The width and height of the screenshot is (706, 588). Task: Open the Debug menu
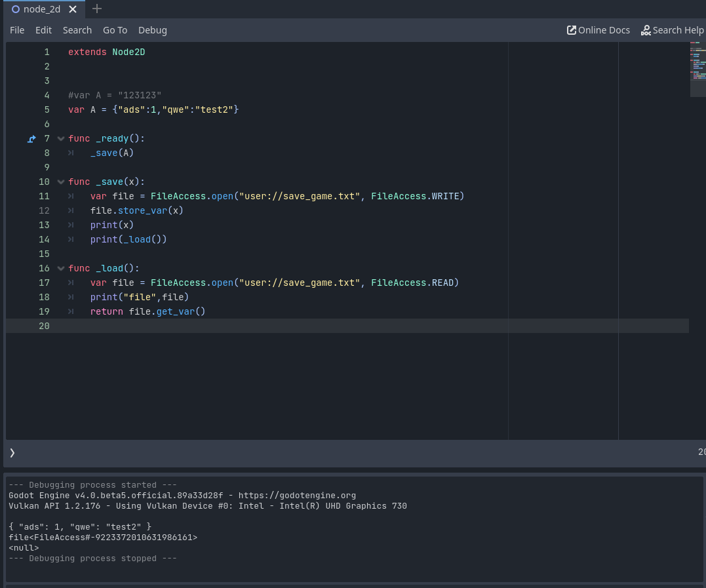click(152, 29)
